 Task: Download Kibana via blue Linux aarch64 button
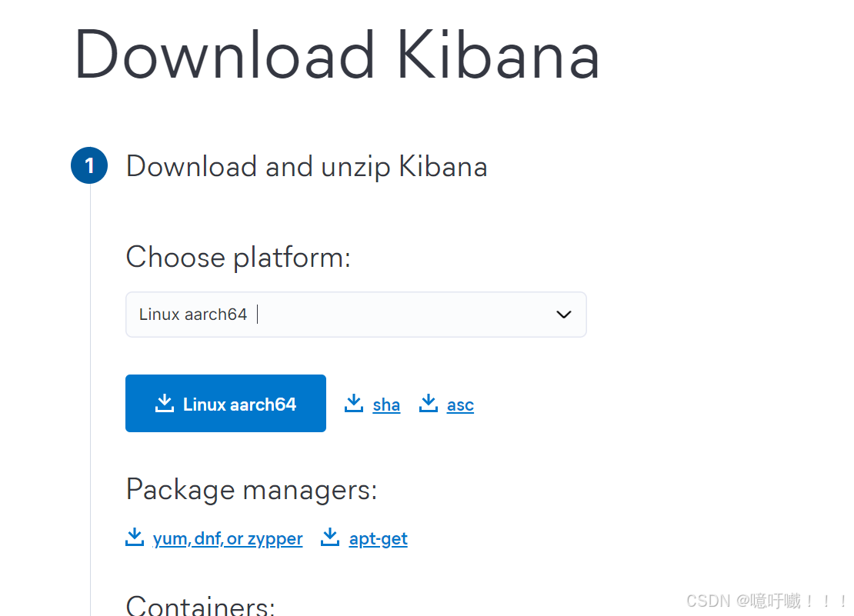pos(225,403)
